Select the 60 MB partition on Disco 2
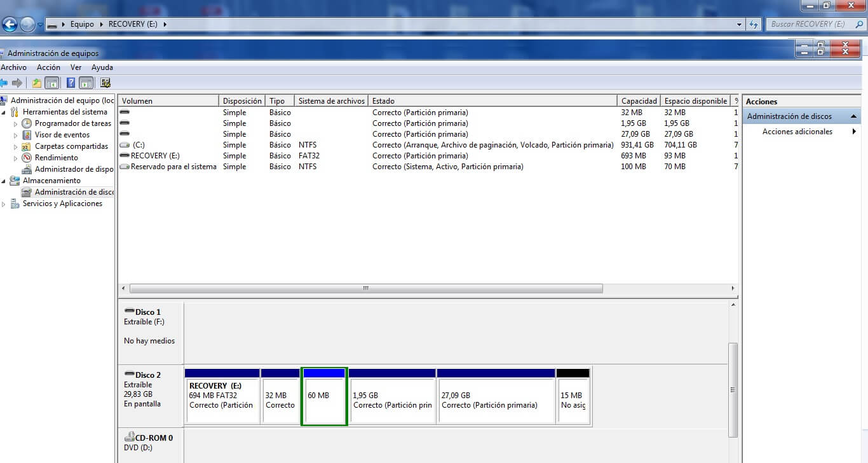The height and width of the screenshot is (463, 868). coord(324,397)
